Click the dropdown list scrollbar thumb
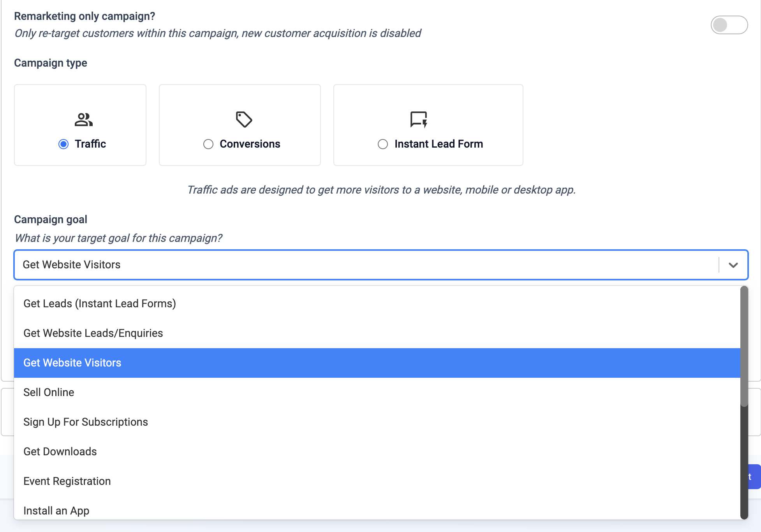Image resolution: width=761 pixels, height=532 pixels. [x=744, y=347]
